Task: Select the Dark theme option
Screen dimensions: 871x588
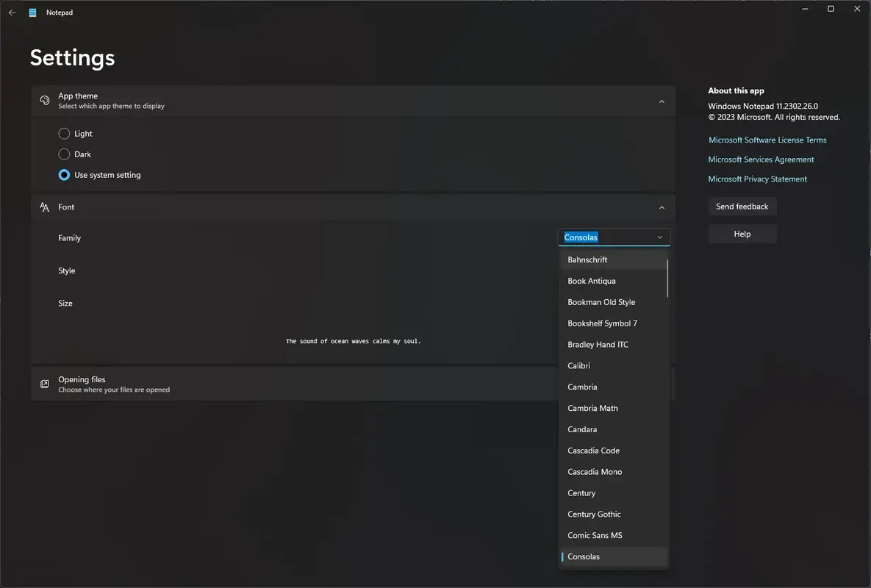Action: [65, 154]
